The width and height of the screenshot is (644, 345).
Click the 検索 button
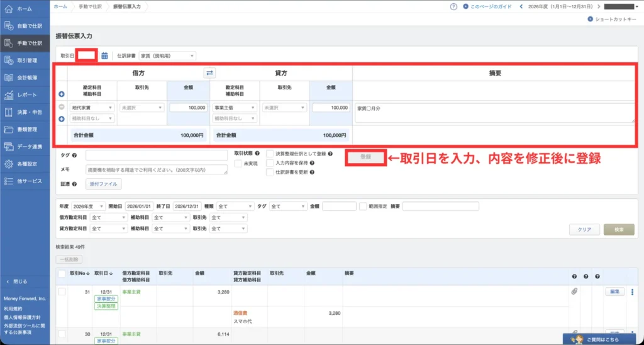[619, 229]
